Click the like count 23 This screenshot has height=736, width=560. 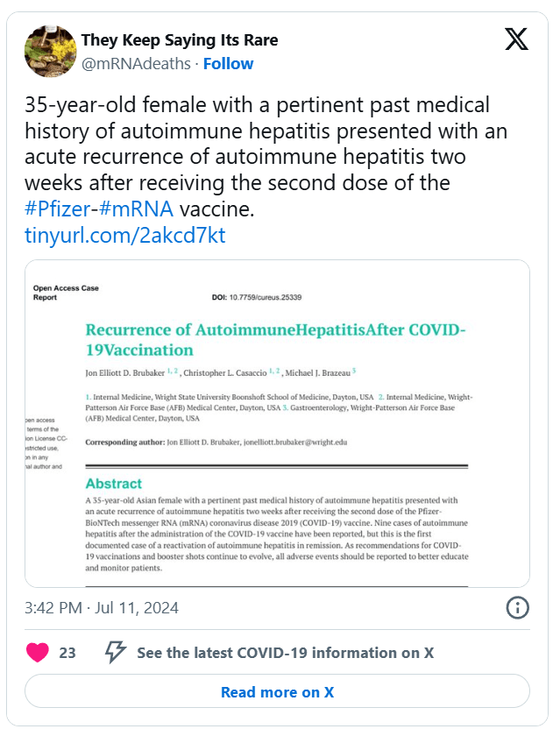tap(67, 653)
